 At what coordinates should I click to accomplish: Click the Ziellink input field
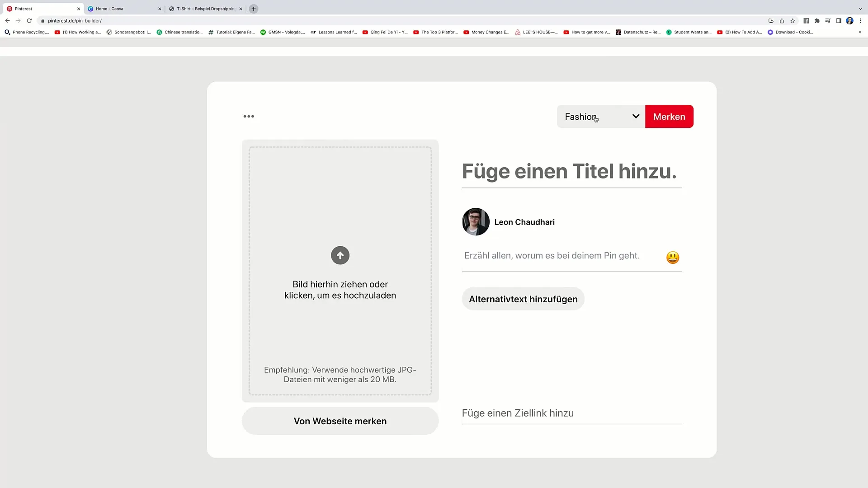(571, 413)
